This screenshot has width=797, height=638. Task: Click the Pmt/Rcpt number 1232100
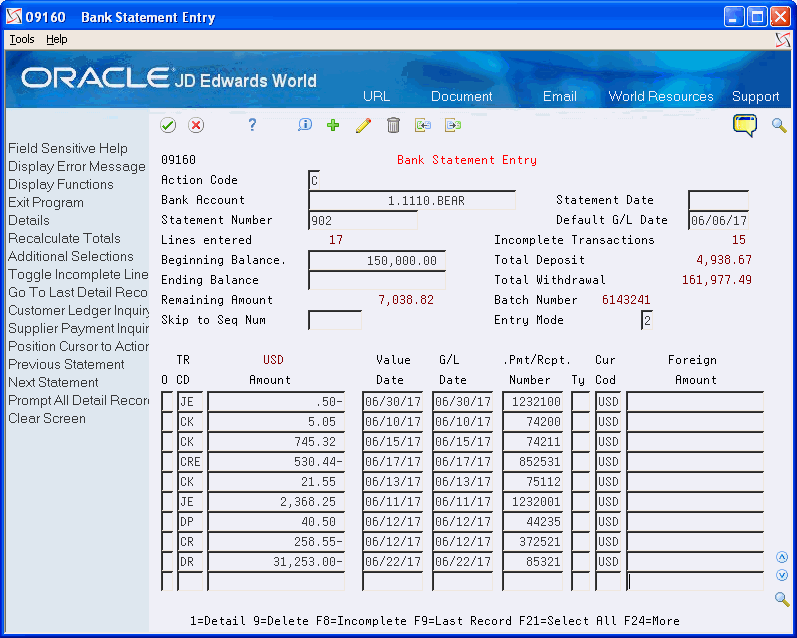(x=532, y=402)
